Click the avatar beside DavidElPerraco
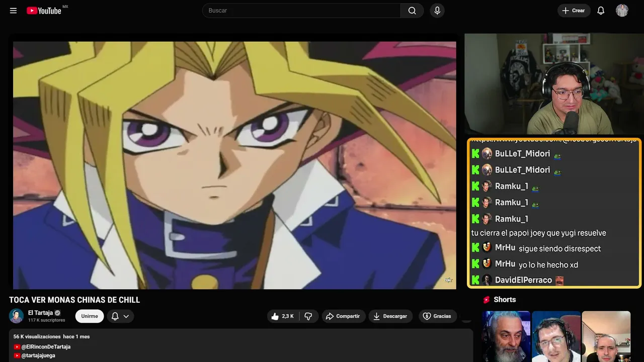The height and width of the screenshot is (362, 644). click(x=487, y=280)
